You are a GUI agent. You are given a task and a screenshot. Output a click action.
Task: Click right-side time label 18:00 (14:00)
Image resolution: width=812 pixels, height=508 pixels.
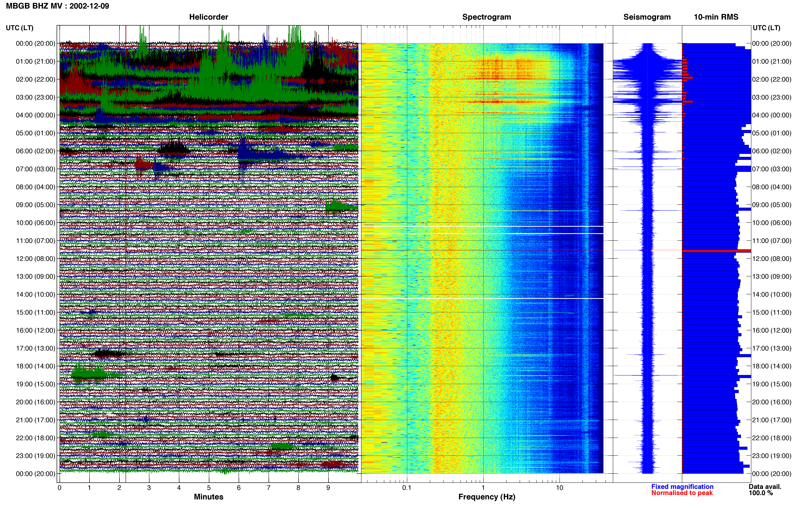coord(772,366)
